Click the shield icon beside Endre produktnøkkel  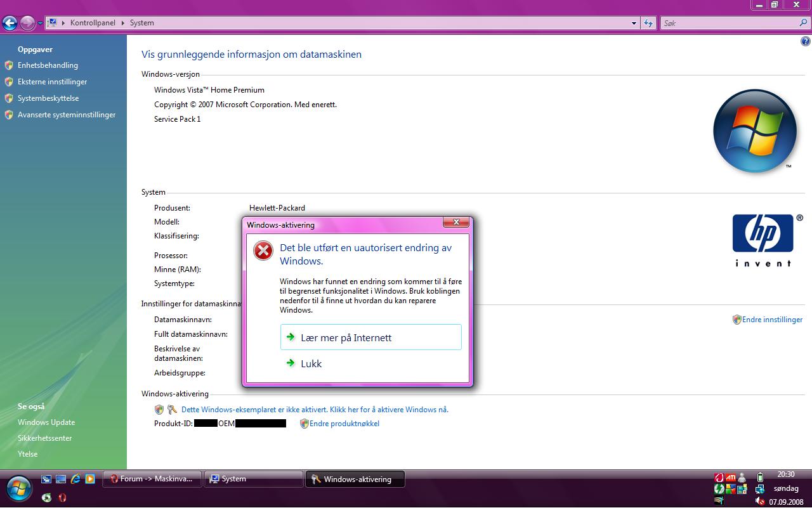pos(304,424)
